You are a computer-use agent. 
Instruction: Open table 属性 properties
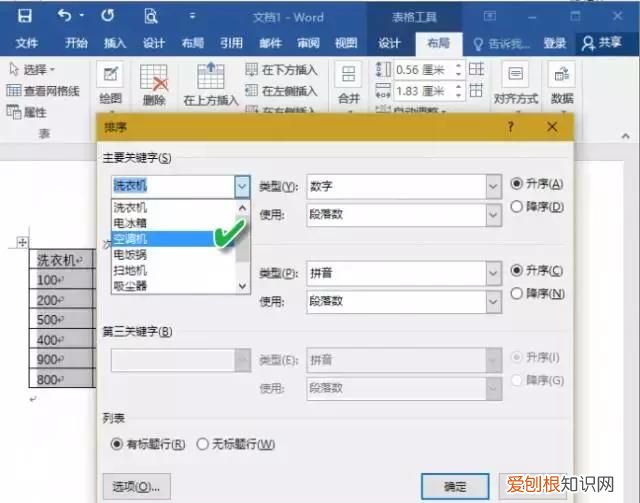coord(27,112)
